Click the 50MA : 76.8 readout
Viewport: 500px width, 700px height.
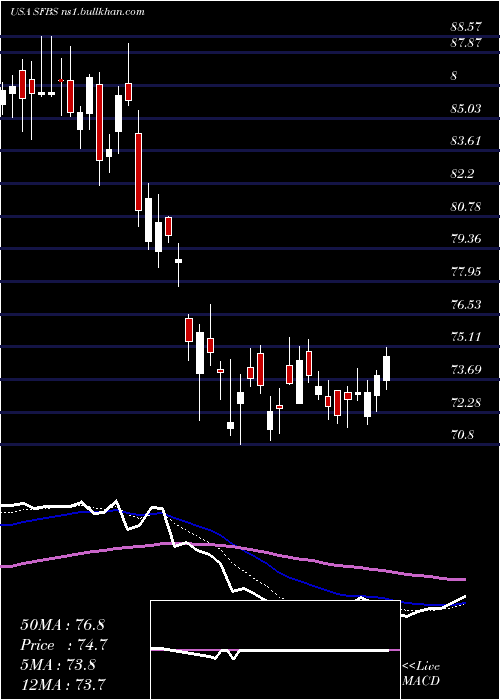62,625
